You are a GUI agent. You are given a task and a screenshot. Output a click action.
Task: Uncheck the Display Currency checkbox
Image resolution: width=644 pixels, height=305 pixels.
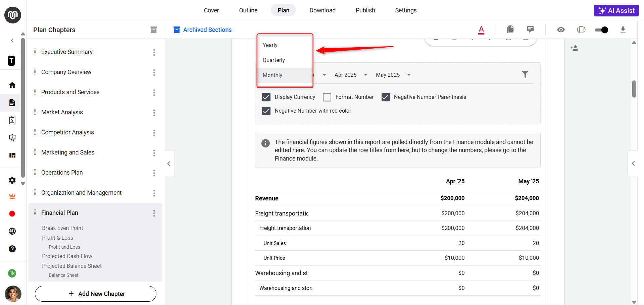[266, 97]
